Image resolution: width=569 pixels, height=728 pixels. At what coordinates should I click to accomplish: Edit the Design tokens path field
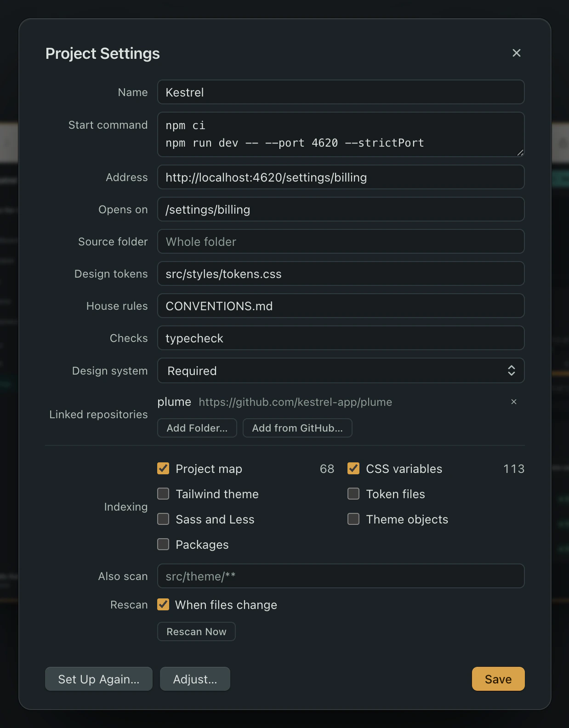coord(341,273)
